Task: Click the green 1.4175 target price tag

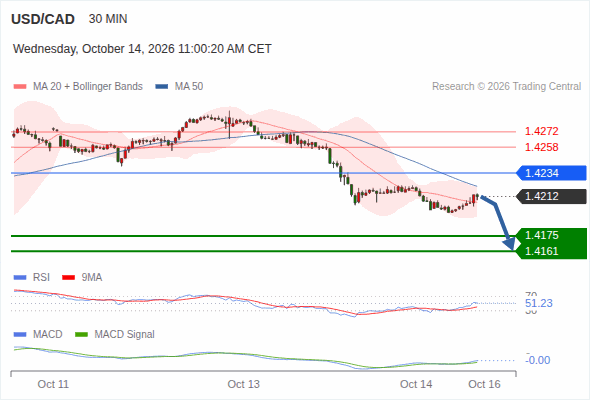Action: (x=551, y=236)
